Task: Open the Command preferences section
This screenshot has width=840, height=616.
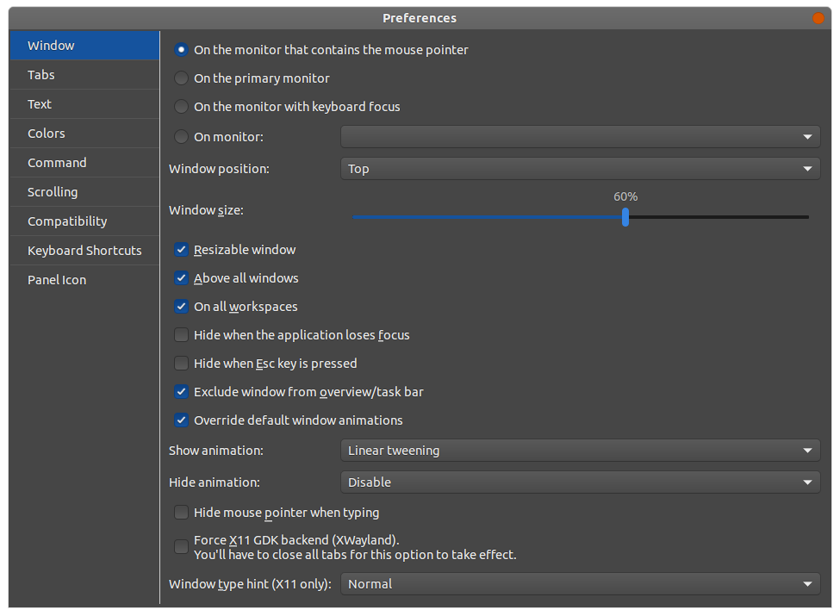Action: click(84, 163)
